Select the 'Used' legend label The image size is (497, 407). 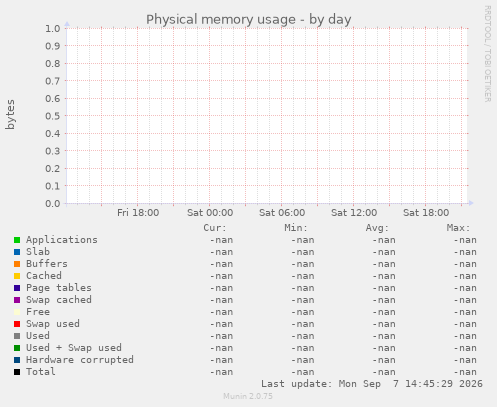coord(38,336)
